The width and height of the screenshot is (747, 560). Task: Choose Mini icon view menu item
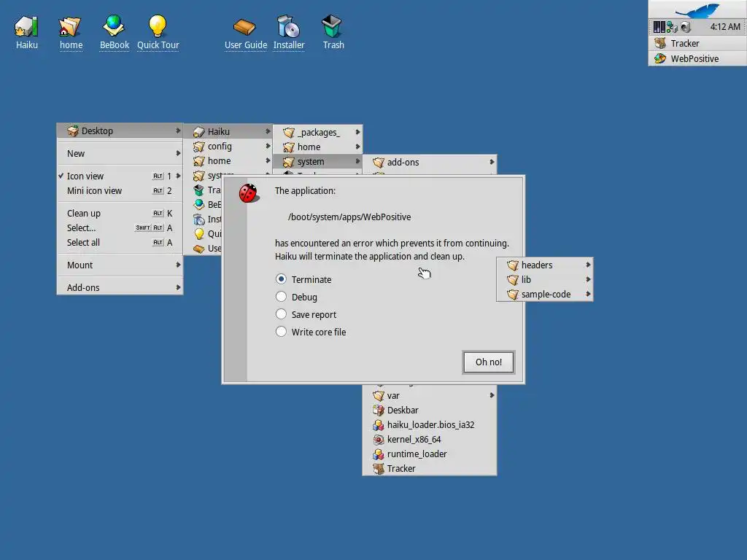coord(120,191)
